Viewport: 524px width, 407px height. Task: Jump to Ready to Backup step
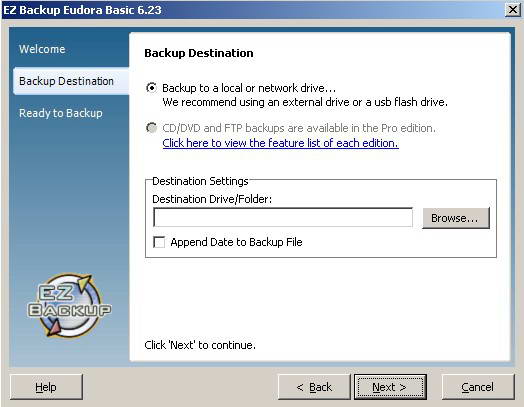61,113
